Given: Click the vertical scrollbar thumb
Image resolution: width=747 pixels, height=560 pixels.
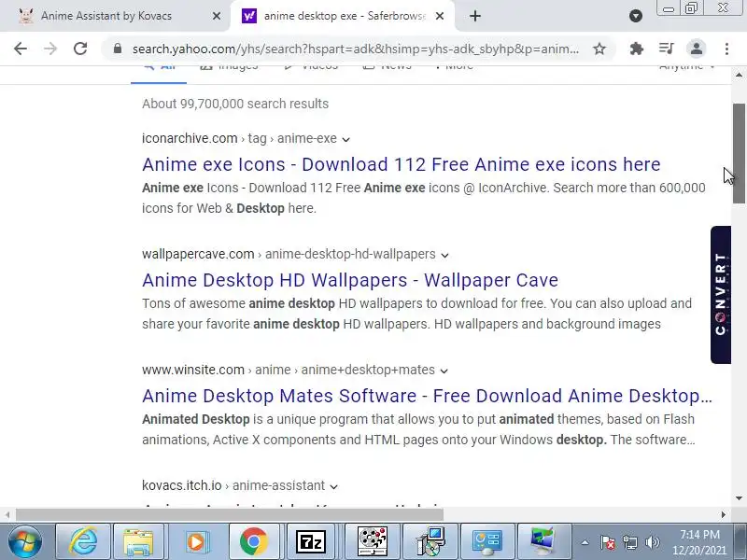Looking at the screenshot, I should (739, 153).
